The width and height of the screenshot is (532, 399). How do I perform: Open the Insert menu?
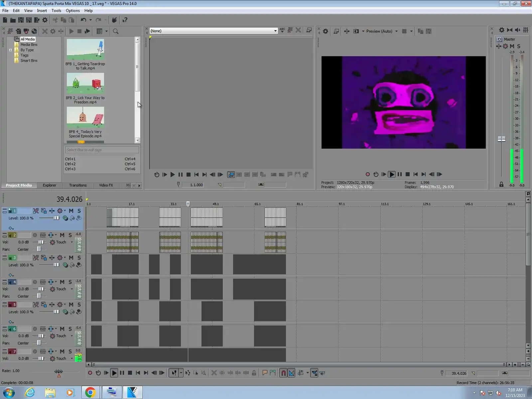pyautogui.click(x=42, y=11)
